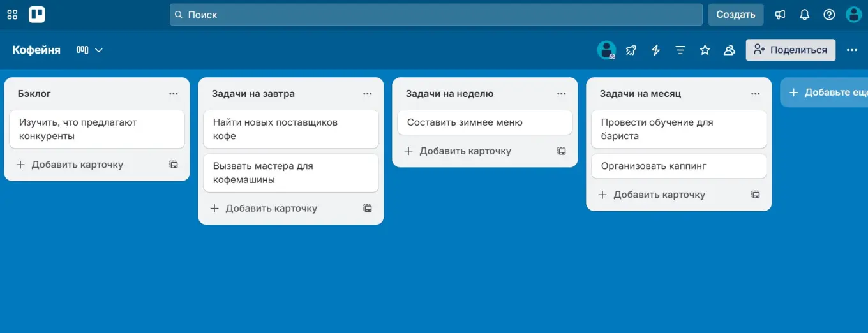Open card Составить зимнее меню

tap(485, 122)
